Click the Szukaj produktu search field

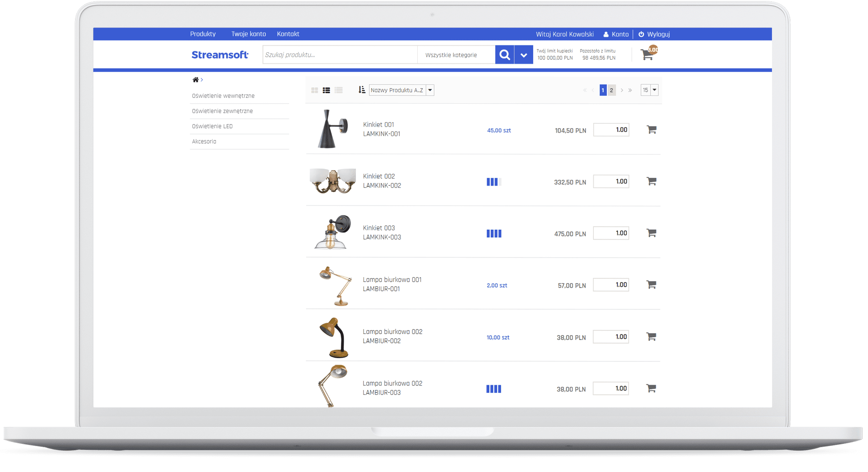[x=340, y=55]
